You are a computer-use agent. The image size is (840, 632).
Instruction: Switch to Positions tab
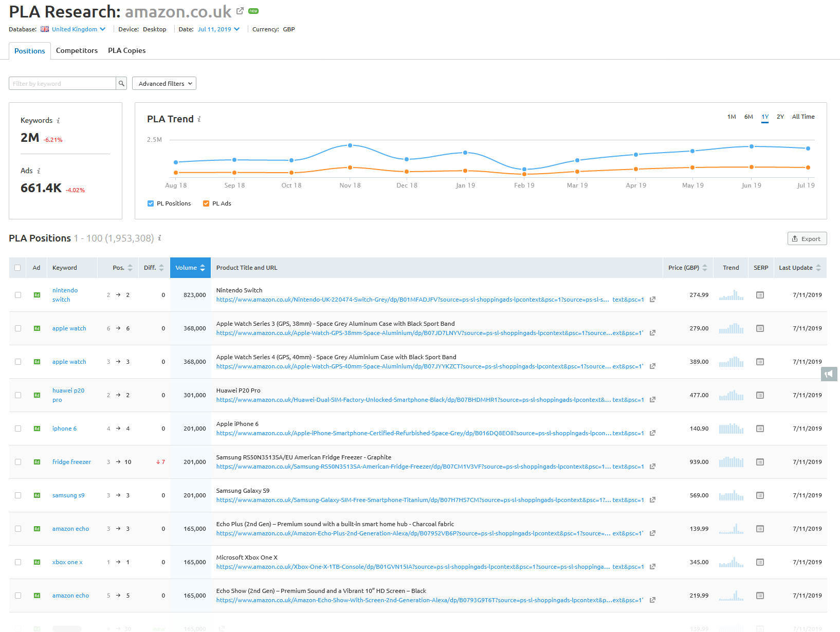click(x=30, y=51)
